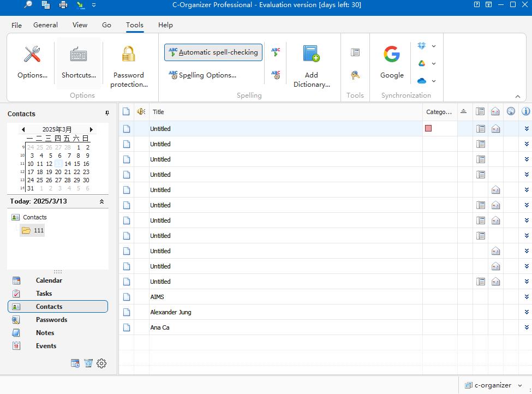
Task: Switch to the View menu
Action: pyautogui.click(x=80, y=25)
